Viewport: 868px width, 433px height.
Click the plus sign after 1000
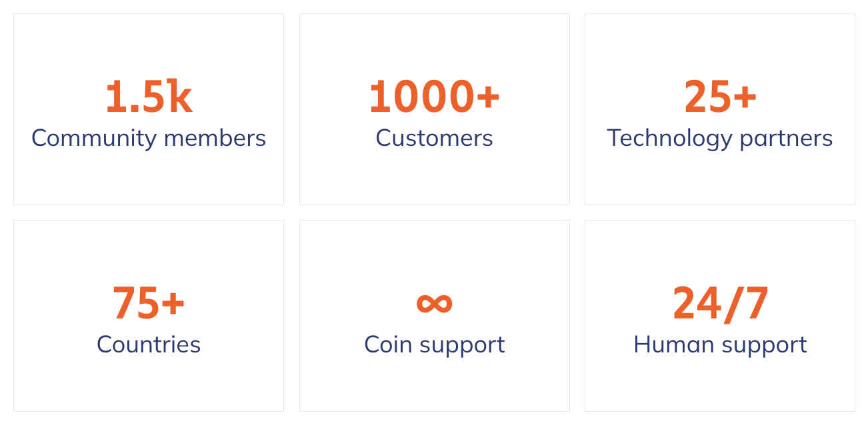coord(489,97)
